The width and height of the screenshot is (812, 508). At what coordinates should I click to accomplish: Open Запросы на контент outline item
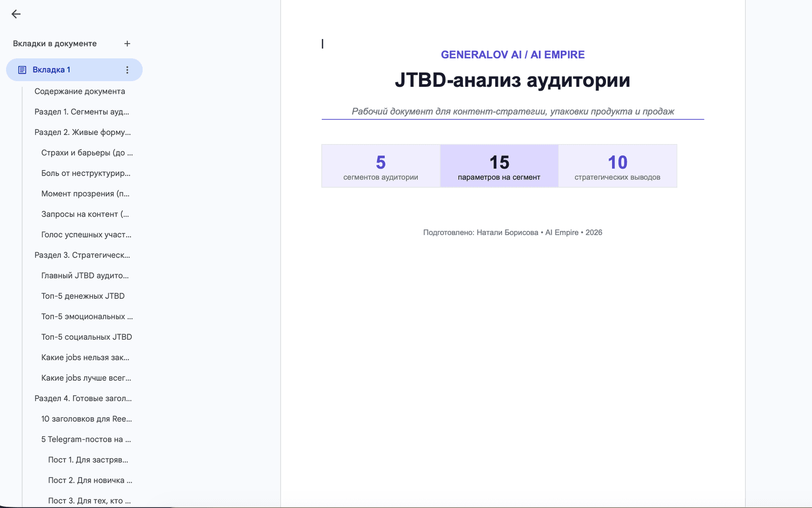click(x=85, y=214)
